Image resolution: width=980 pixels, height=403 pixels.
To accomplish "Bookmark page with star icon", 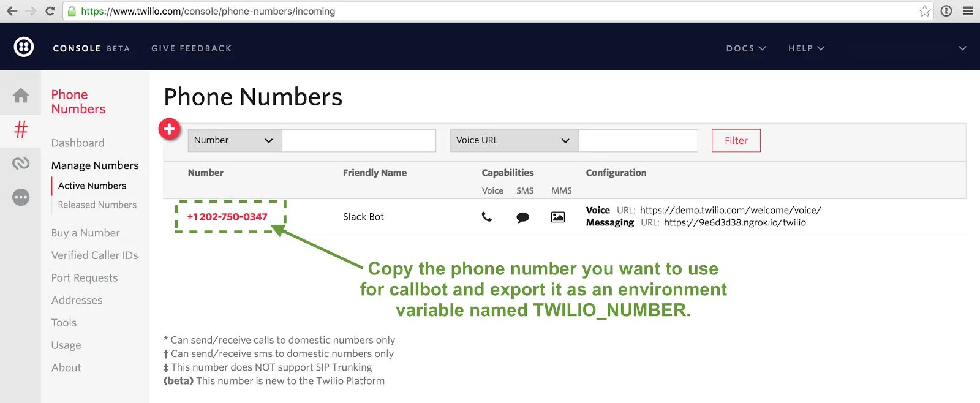I will [924, 11].
